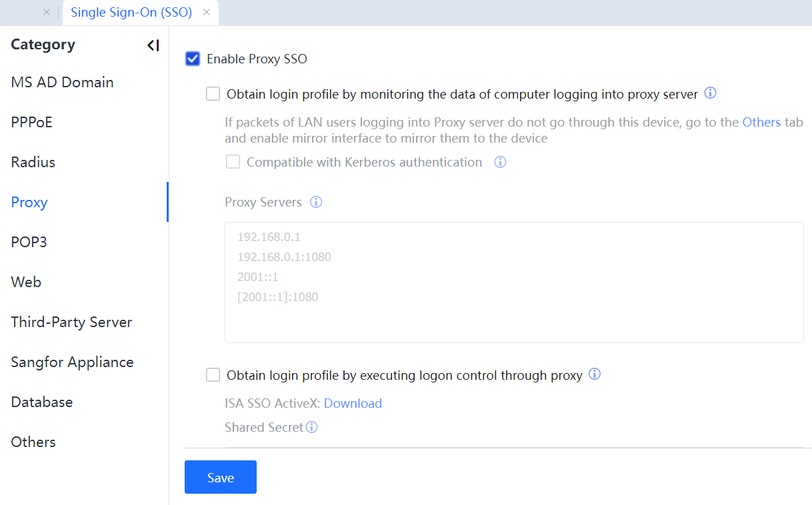The image size is (812, 505).
Task: Close the Single Sign-On (SSO) tab
Action: pyautogui.click(x=207, y=12)
